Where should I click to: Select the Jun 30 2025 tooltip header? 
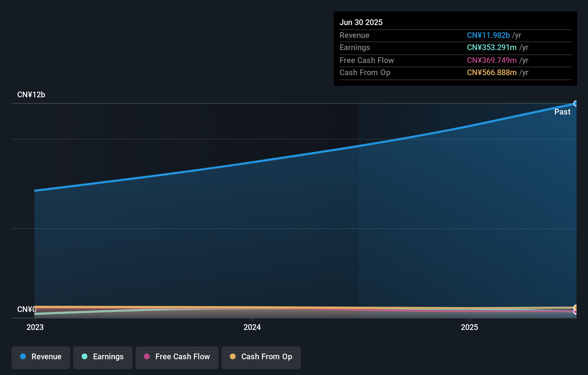361,22
